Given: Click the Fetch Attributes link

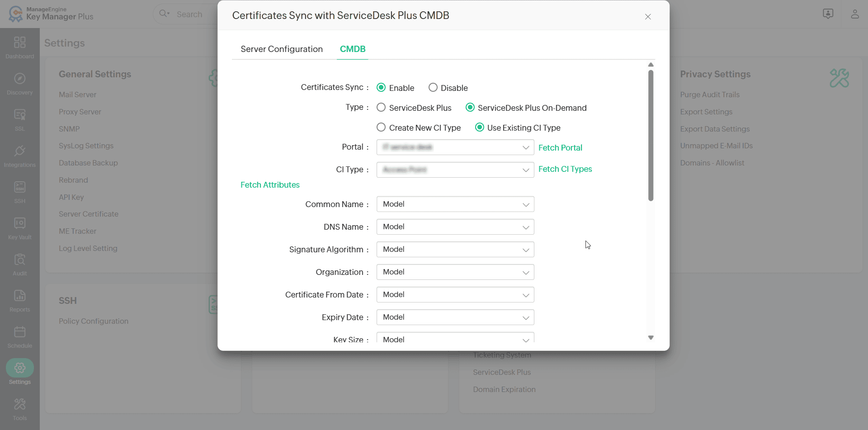Looking at the screenshot, I should click(x=270, y=184).
